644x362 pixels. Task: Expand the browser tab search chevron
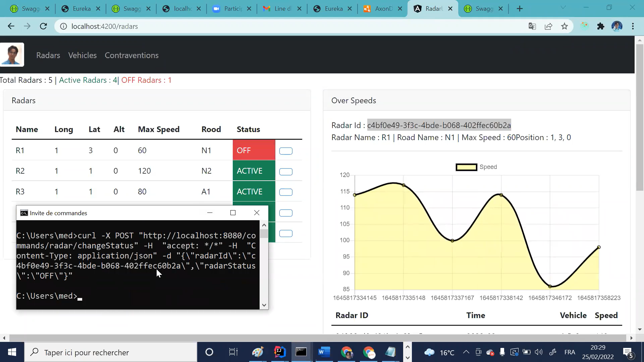(x=563, y=8)
